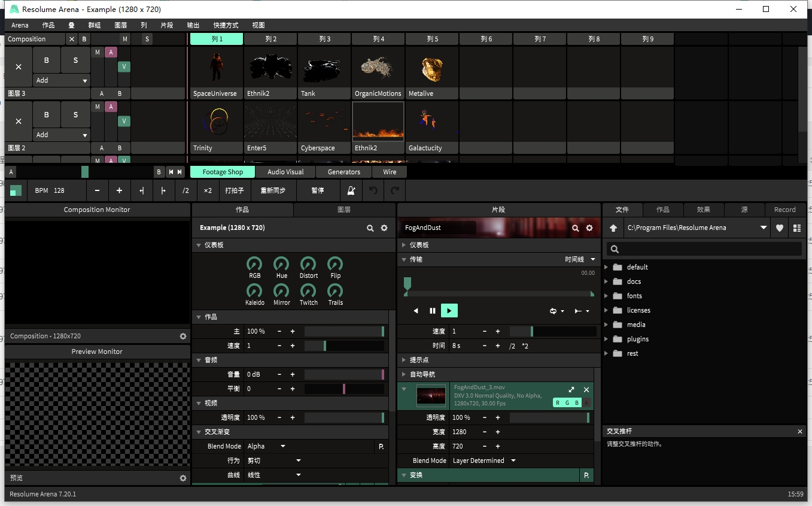Open the 输出 menu

click(x=193, y=25)
